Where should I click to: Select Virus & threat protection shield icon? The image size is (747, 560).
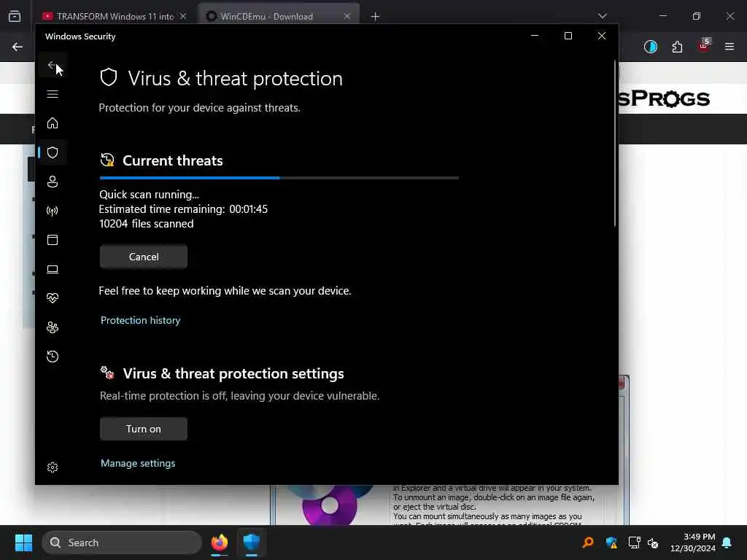[53, 152]
